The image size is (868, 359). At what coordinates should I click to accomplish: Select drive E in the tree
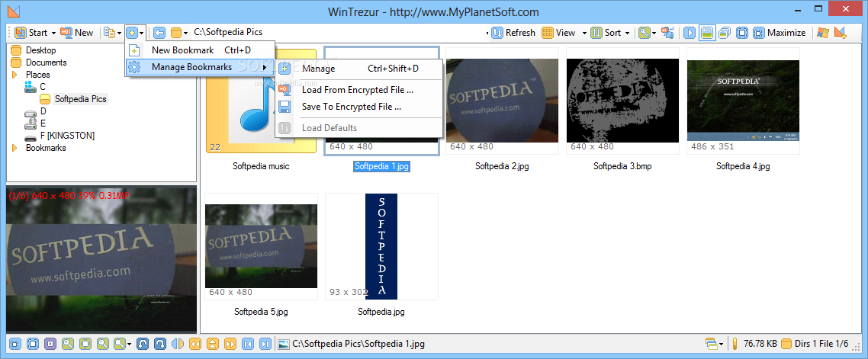click(x=43, y=123)
